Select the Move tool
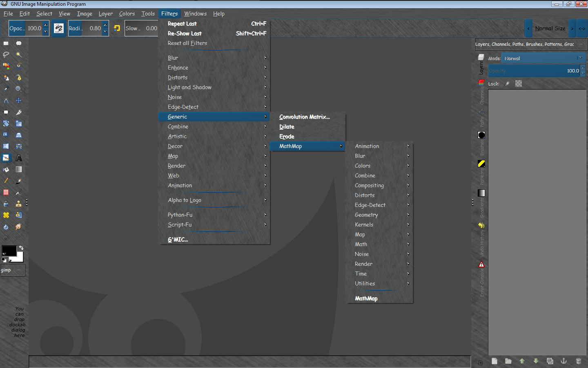 click(x=19, y=101)
